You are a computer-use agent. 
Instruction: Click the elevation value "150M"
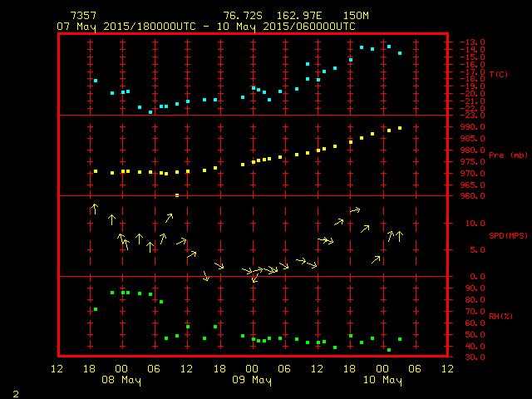[356, 16]
